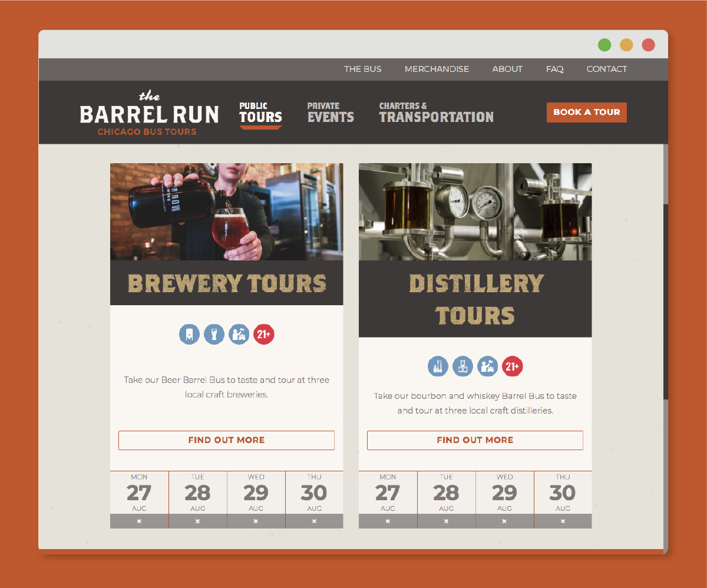This screenshot has width=707, height=588.
Task: Click The Barrel Run logo
Action: 149,114
